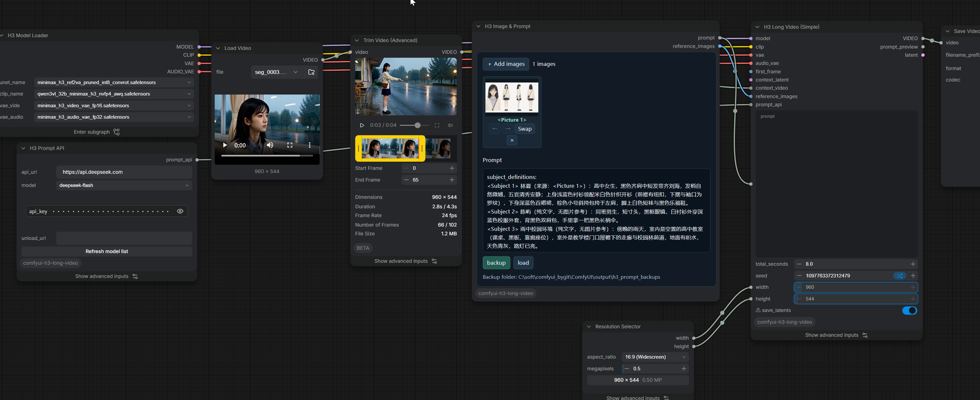Click the Enter subgraph icon
The image size is (980, 400).
[x=117, y=132]
